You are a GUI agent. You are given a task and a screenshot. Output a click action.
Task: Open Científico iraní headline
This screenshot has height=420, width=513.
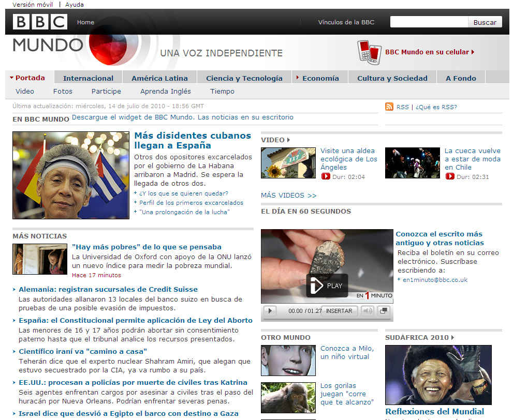pyautogui.click(x=83, y=351)
